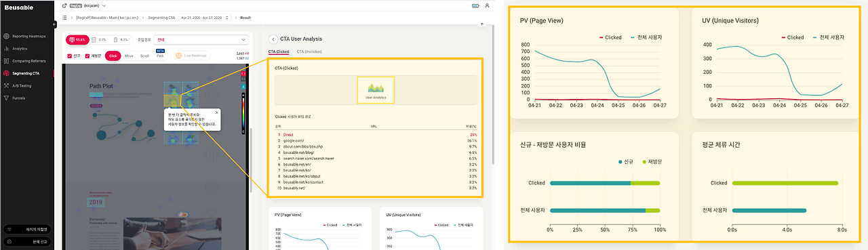The height and width of the screenshot is (250, 868).
Task: Click the Direct row in referrer list
Action: [x=376, y=135]
